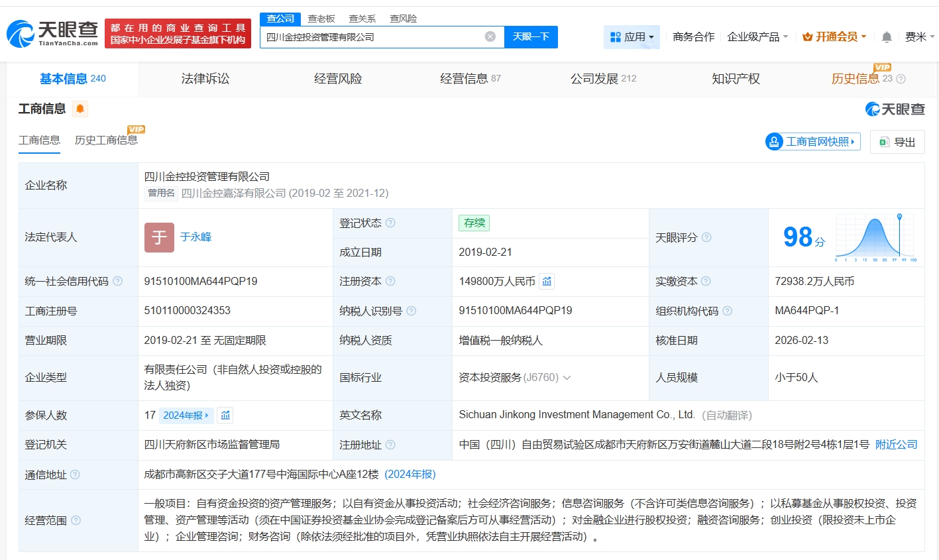This screenshot has height=560, width=939.
Task: Expand the 应用 dropdown menu
Action: click(632, 37)
